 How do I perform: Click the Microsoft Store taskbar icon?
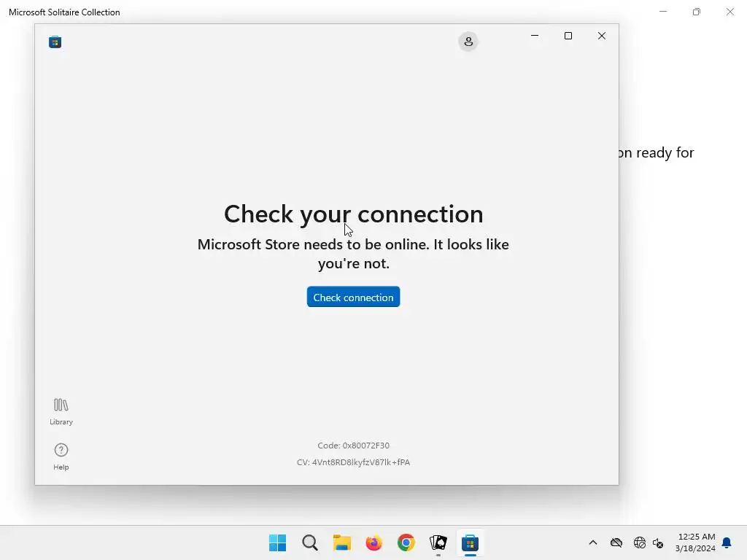pyautogui.click(x=471, y=542)
